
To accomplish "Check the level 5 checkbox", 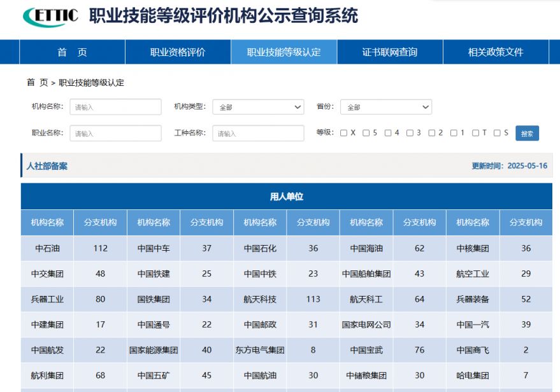I will tap(366, 133).
